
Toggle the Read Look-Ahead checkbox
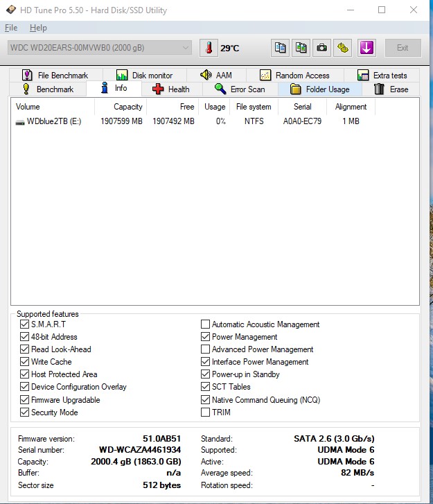pyautogui.click(x=24, y=349)
